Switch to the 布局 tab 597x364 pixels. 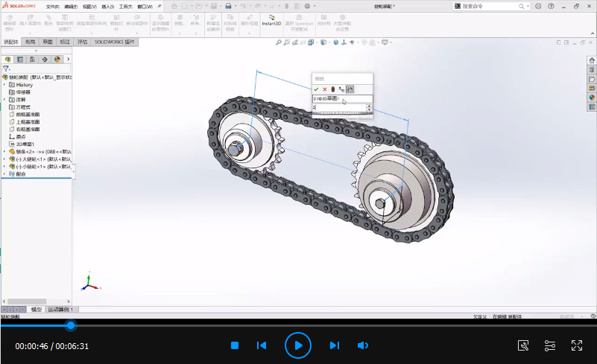click(x=30, y=42)
